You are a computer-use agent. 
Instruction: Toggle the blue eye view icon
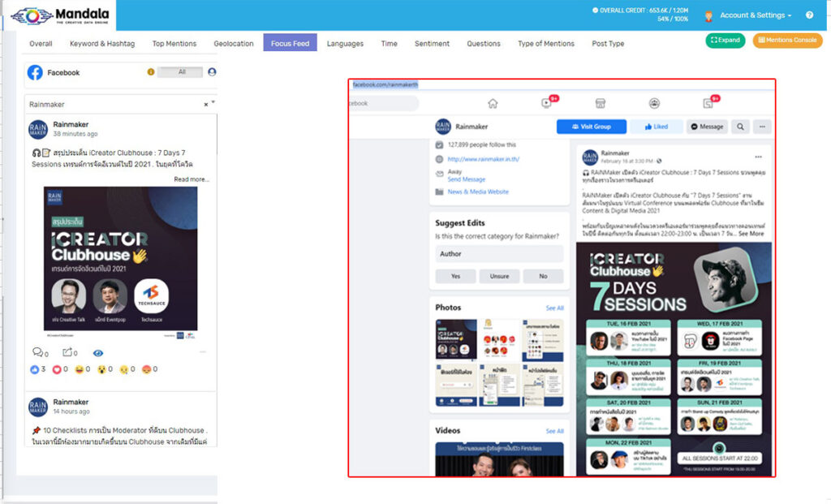[x=98, y=353]
